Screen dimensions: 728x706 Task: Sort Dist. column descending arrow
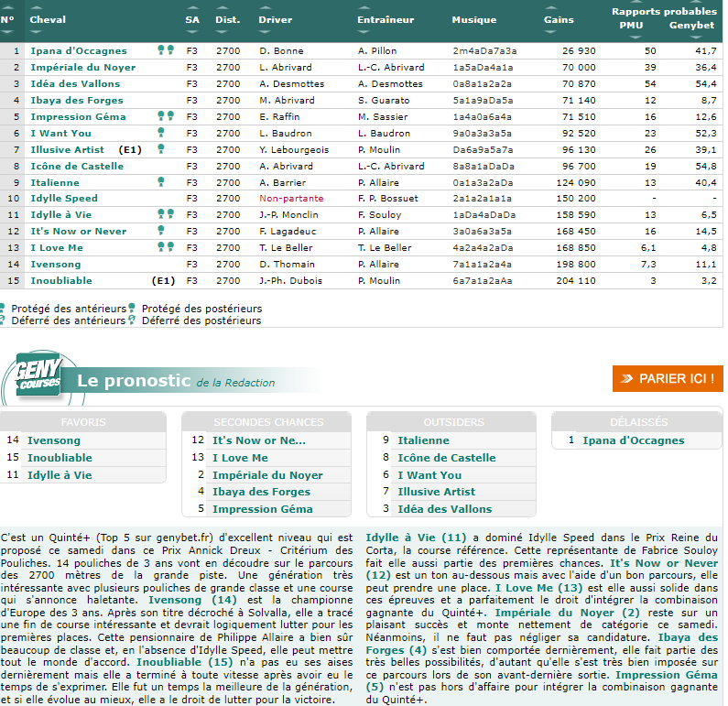click(222, 32)
